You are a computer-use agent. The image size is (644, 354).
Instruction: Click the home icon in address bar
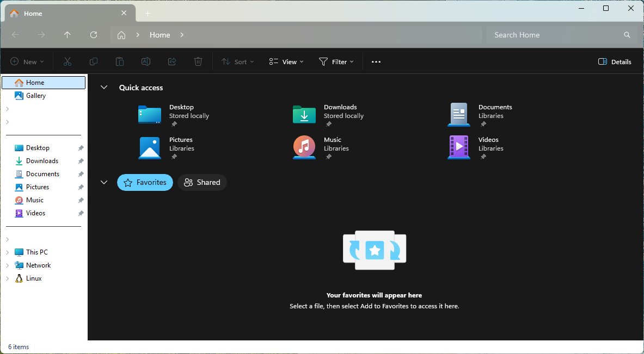point(121,35)
